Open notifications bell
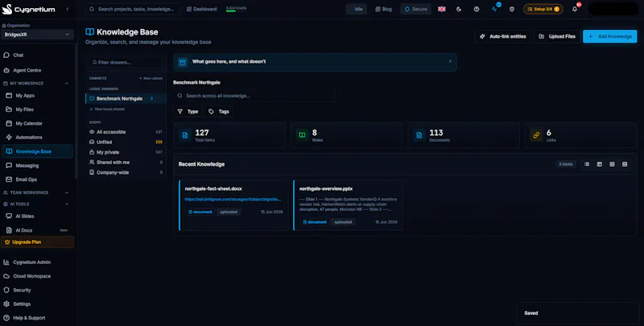The image size is (644, 326). point(575,9)
